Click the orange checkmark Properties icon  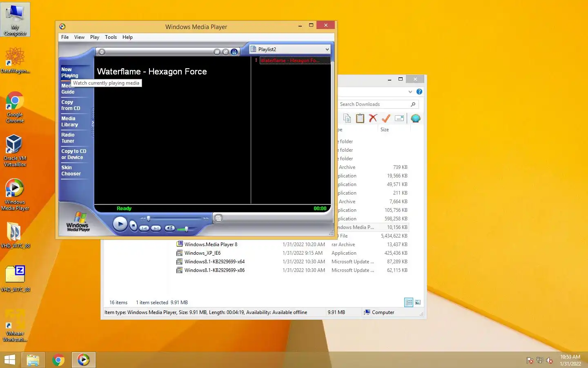click(x=386, y=119)
